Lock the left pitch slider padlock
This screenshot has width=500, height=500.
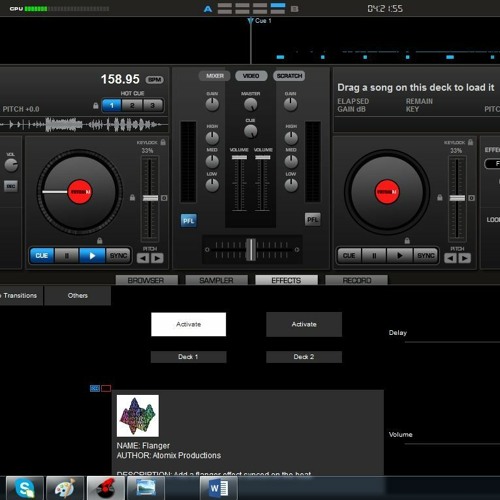[x=132, y=198]
